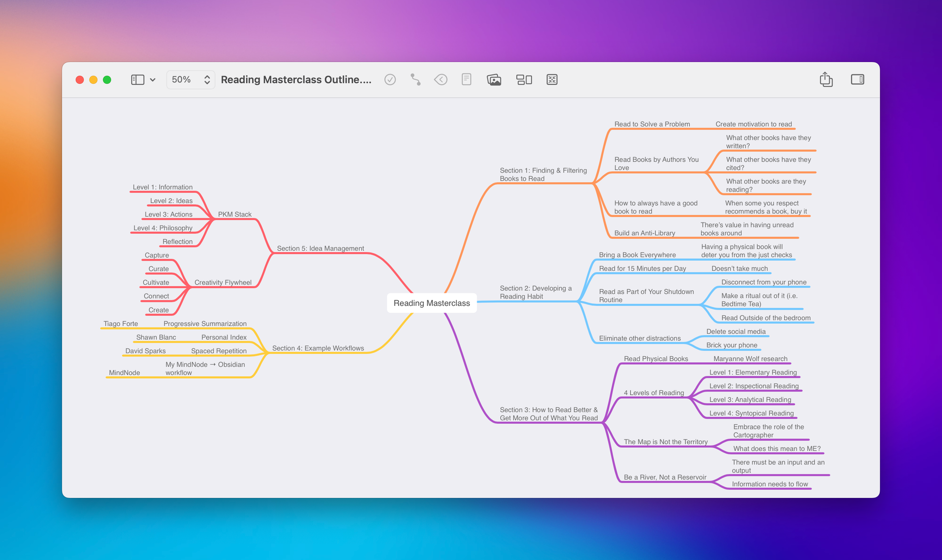Click the image picker toolbar icon
The image size is (942, 560).
pyautogui.click(x=494, y=80)
